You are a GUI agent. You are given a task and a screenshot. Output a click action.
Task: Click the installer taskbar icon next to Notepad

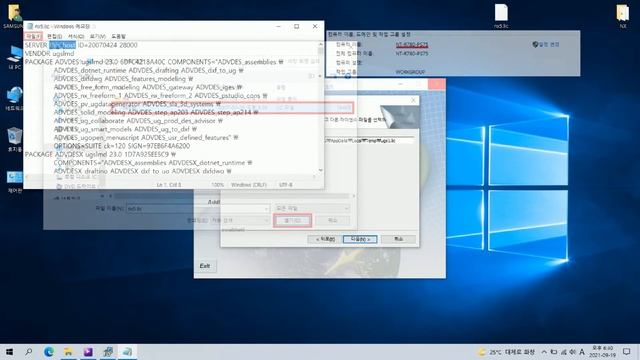(108, 352)
